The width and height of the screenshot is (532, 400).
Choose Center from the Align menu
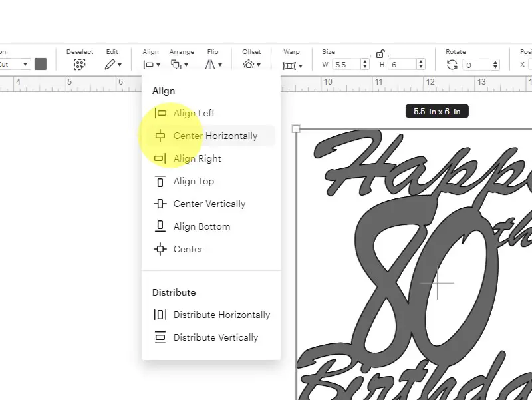pyautogui.click(x=211, y=249)
